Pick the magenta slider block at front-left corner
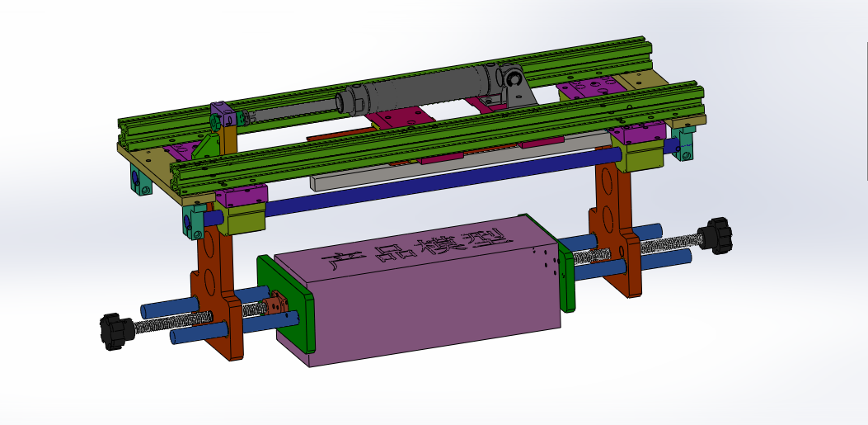This screenshot has width=868, height=425. tap(242, 196)
